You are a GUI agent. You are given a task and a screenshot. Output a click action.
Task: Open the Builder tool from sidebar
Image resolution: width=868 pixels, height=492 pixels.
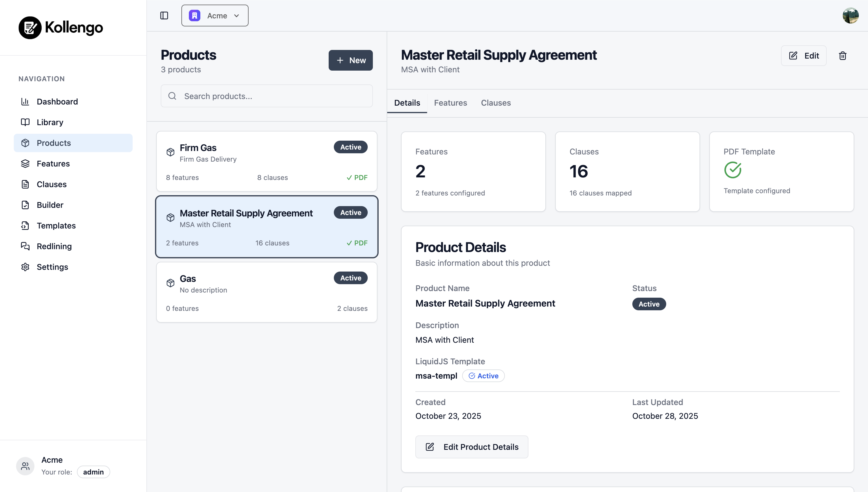point(50,205)
